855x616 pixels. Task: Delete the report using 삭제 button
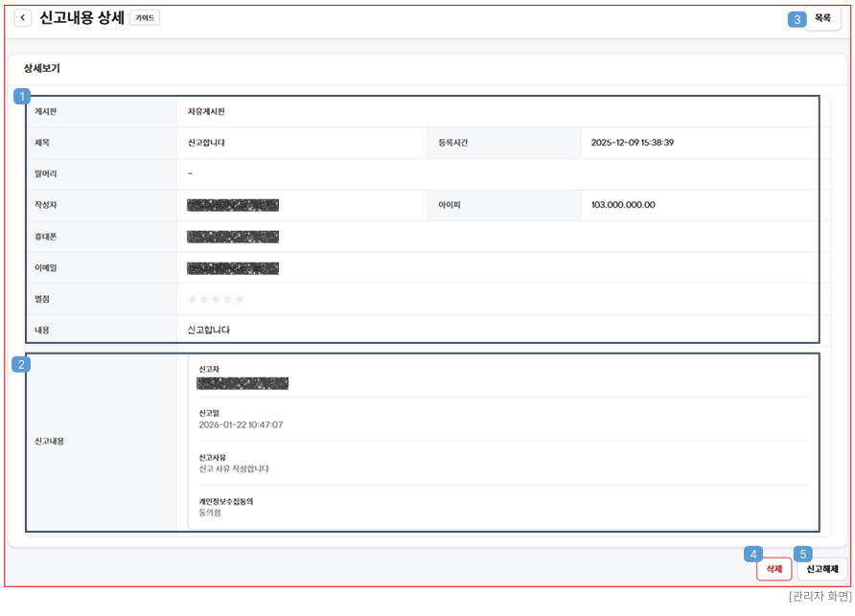[774, 569]
